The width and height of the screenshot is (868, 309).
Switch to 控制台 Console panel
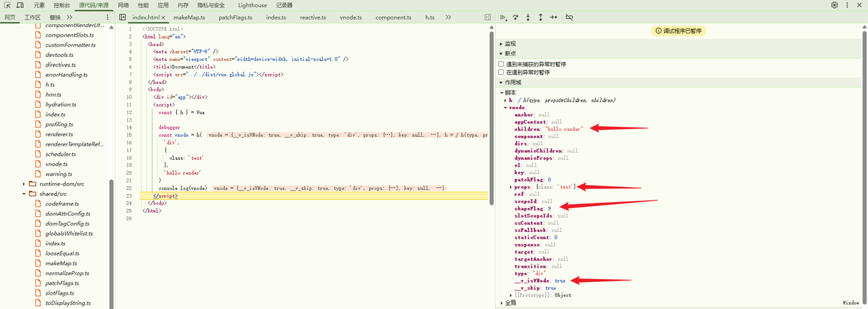62,5
